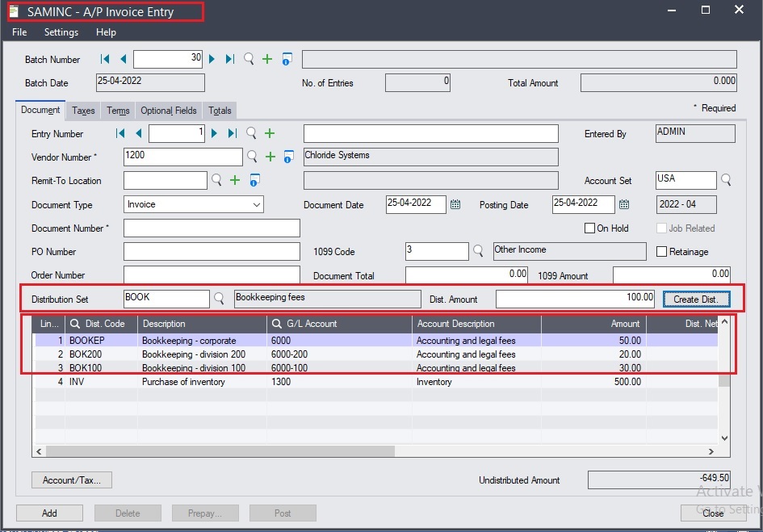Screen dimensions: 763x532
Task: Select the Document tab
Action: (40, 110)
